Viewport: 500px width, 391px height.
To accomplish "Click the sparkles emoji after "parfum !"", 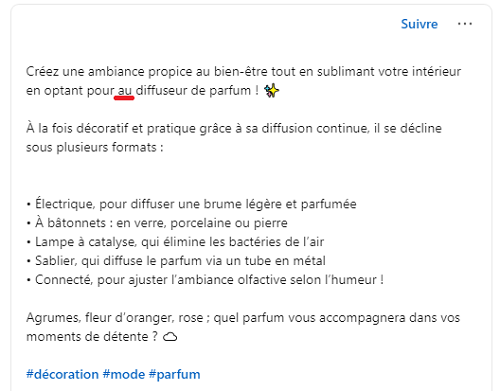I will [271, 91].
